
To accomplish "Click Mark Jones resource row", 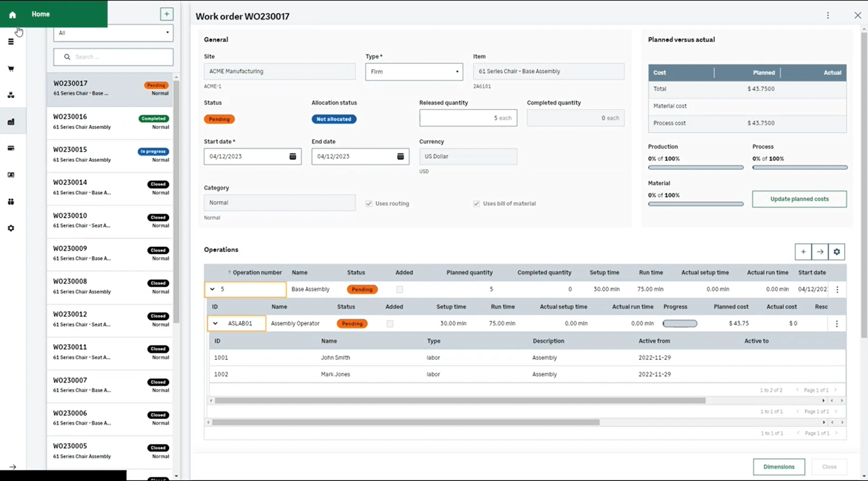I will pos(527,374).
